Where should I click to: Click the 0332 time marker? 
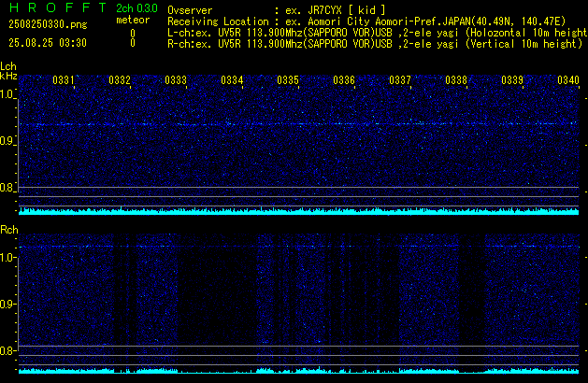pyautogui.click(x=120, y=80)
